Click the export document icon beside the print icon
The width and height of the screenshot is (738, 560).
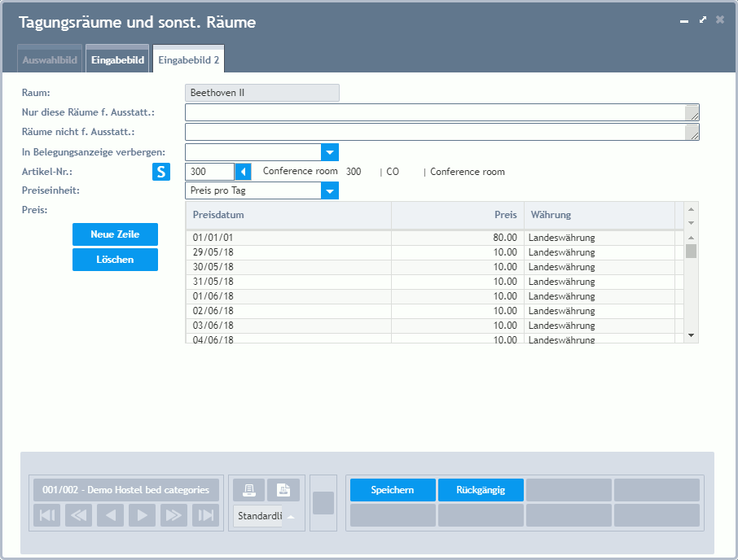(x=283, y=490)
